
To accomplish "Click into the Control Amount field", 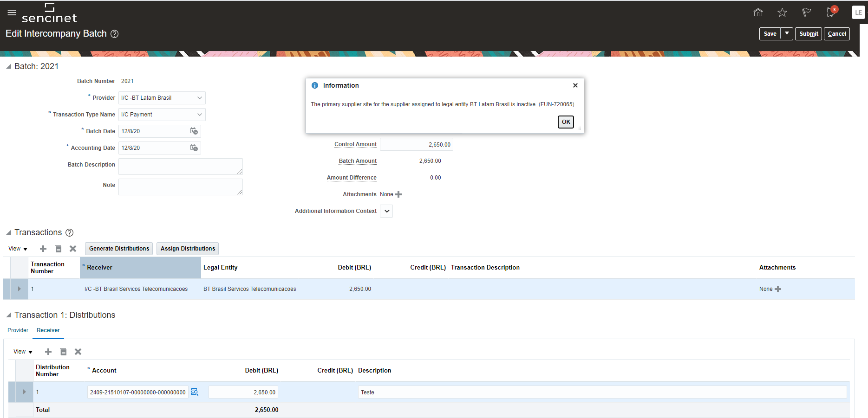I will 417,144.
